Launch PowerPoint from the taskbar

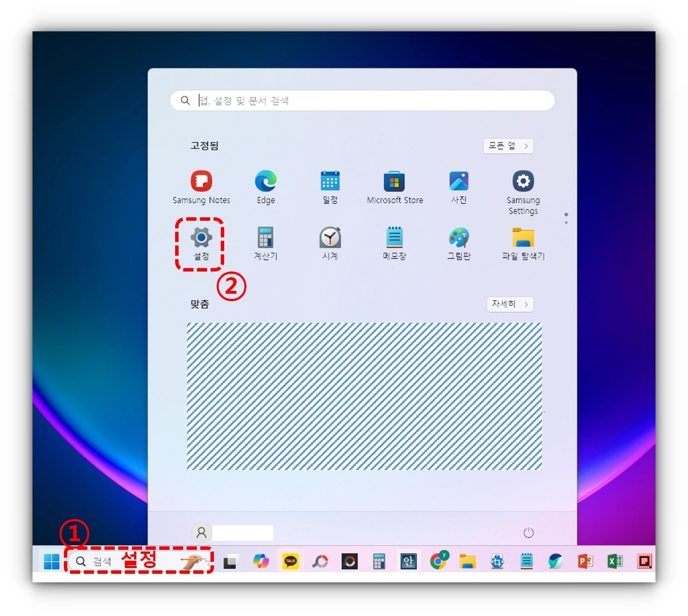pos(585,562)
